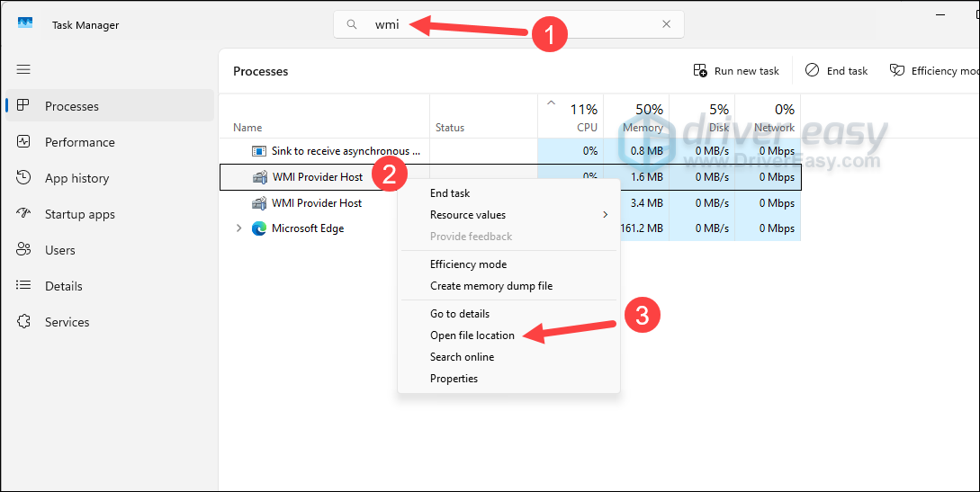Choose Search online from the context menu
Viewport: 980px width, 492px height.
tap(508, 357)
